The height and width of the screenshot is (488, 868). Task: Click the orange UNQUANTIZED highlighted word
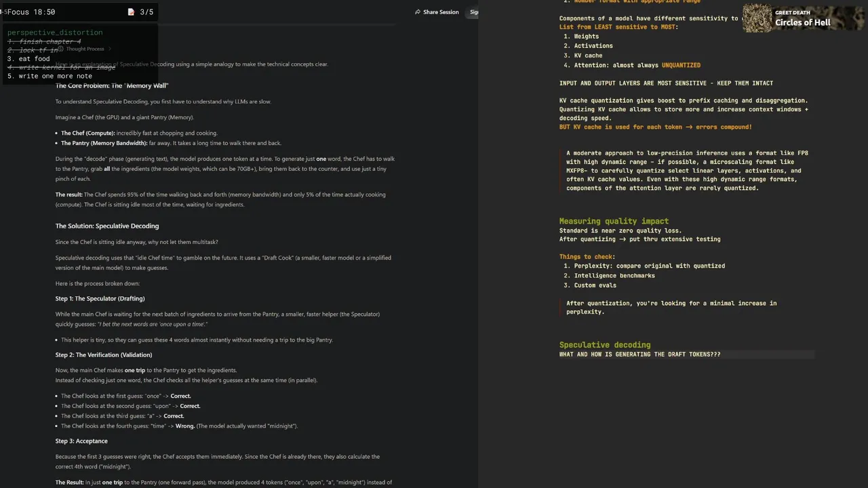(x=681, y=65)
